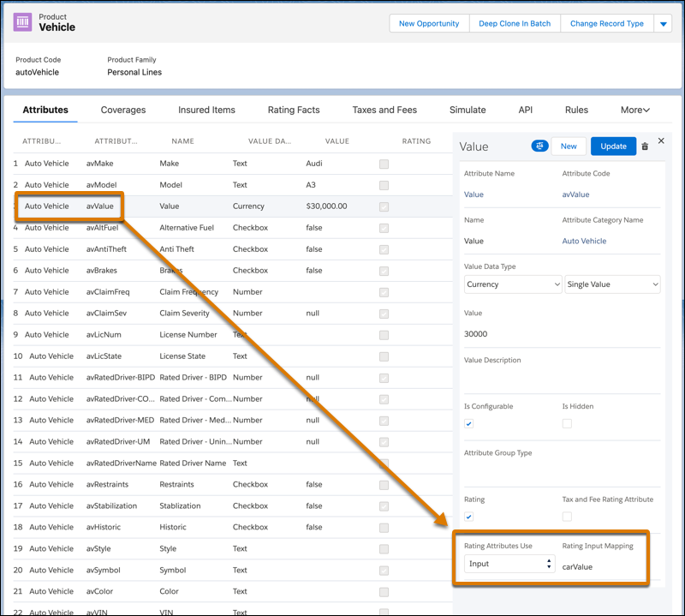The width and height of the screenshot is (685, 616).
Task: Select the Claim Severity cell
Action: (184, 314)
